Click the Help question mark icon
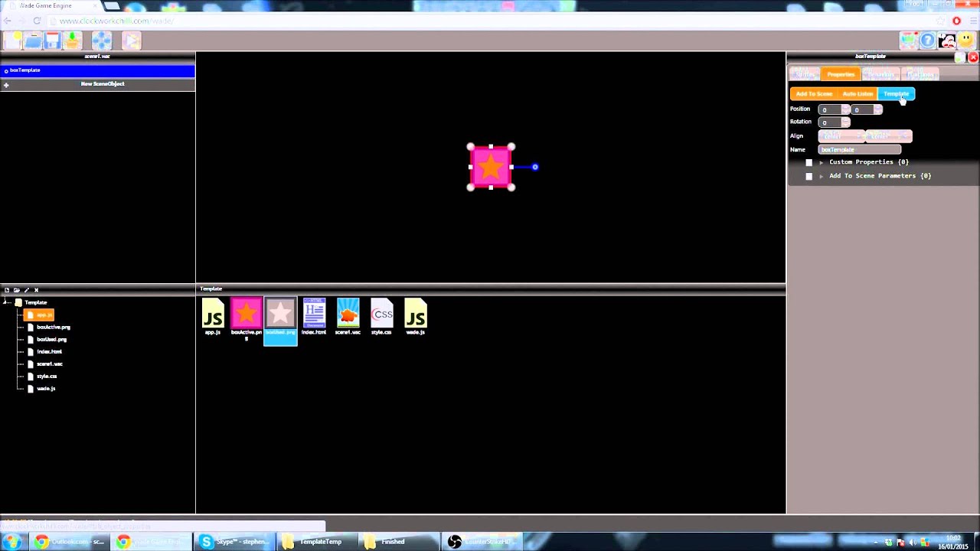This screenshot has width=980, height=551. coord(928,41)
